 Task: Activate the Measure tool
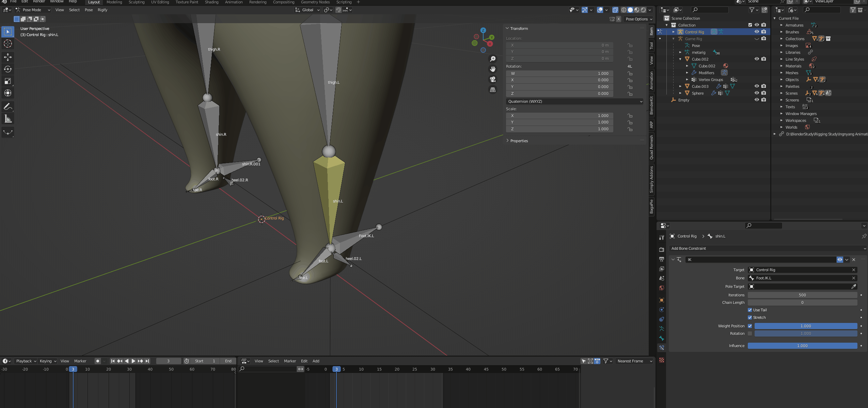coord(7,119)
